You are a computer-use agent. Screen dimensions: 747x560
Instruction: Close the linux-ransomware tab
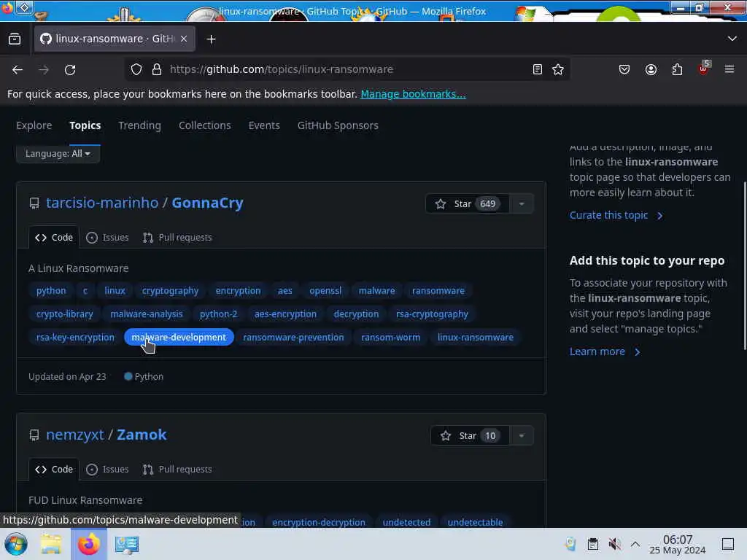pyautogui.click(x=184, y=39)
